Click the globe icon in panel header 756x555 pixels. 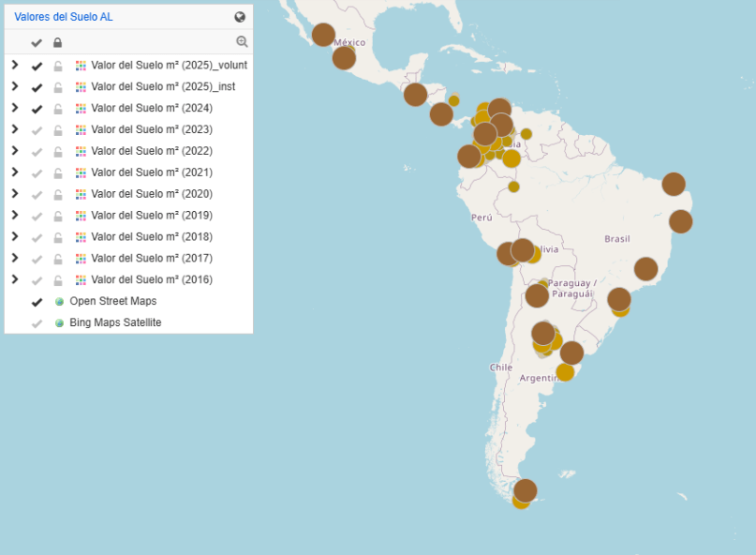tap(240, 17)
